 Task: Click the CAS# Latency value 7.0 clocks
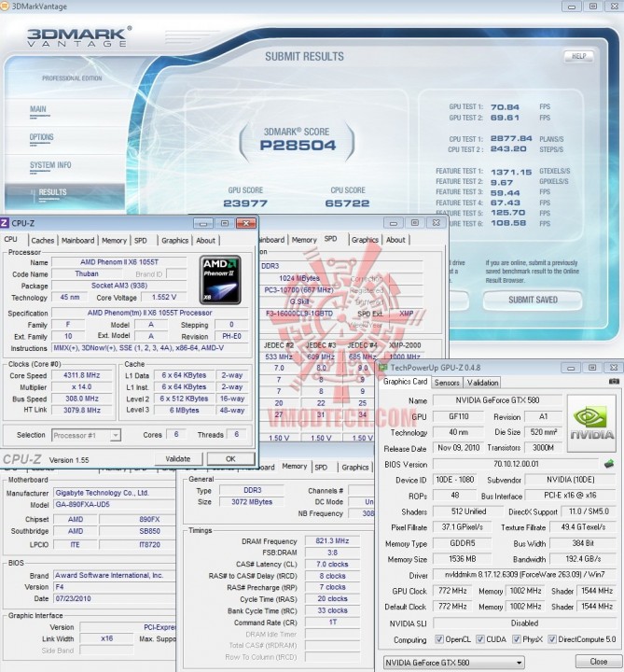pos(332,564)
